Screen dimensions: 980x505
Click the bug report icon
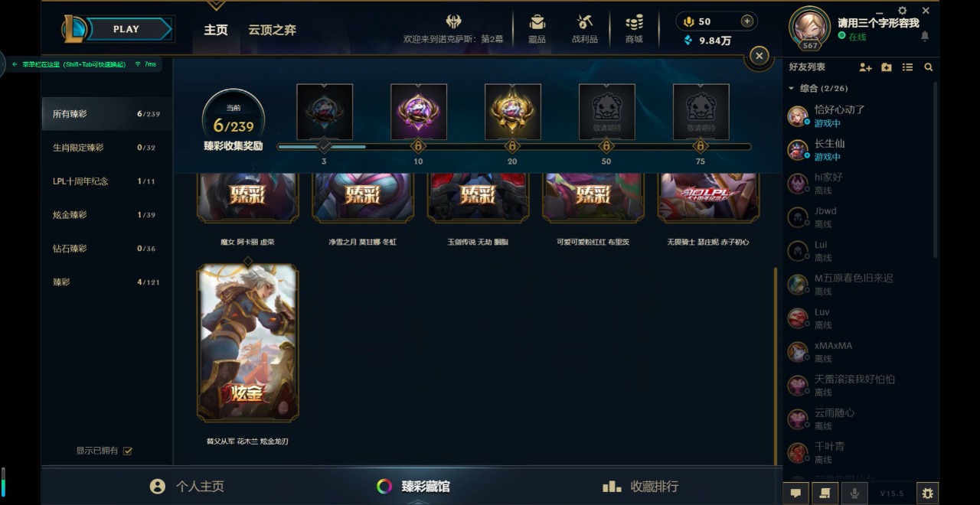point(928,494)
